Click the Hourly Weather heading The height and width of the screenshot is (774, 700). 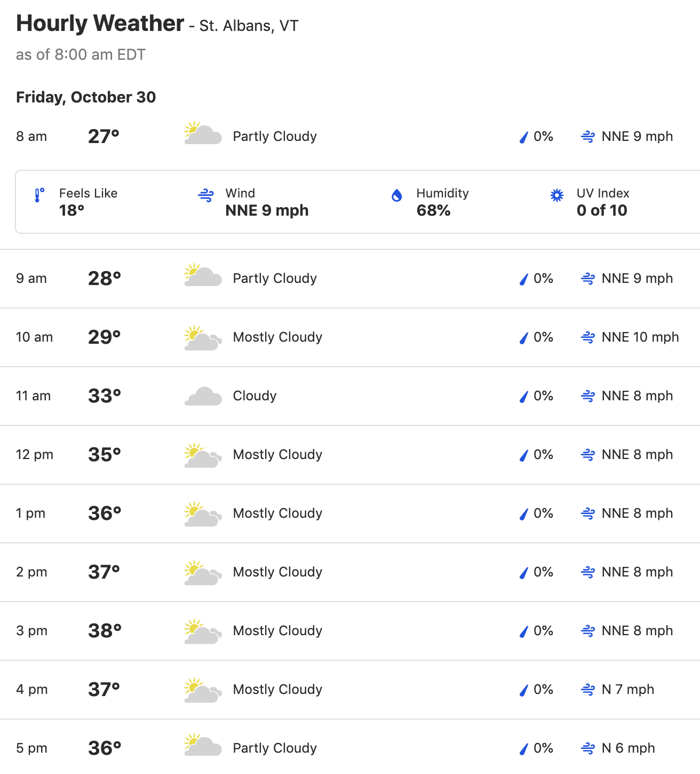100,23
